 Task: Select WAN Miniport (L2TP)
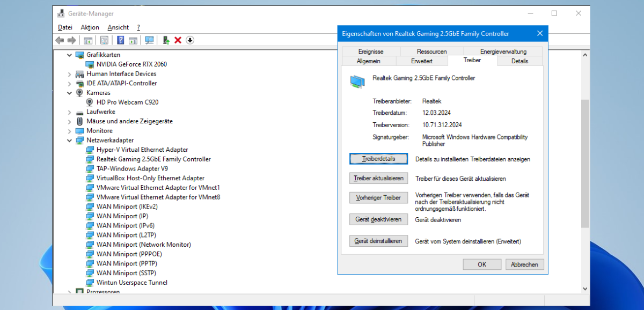point(126,235)
